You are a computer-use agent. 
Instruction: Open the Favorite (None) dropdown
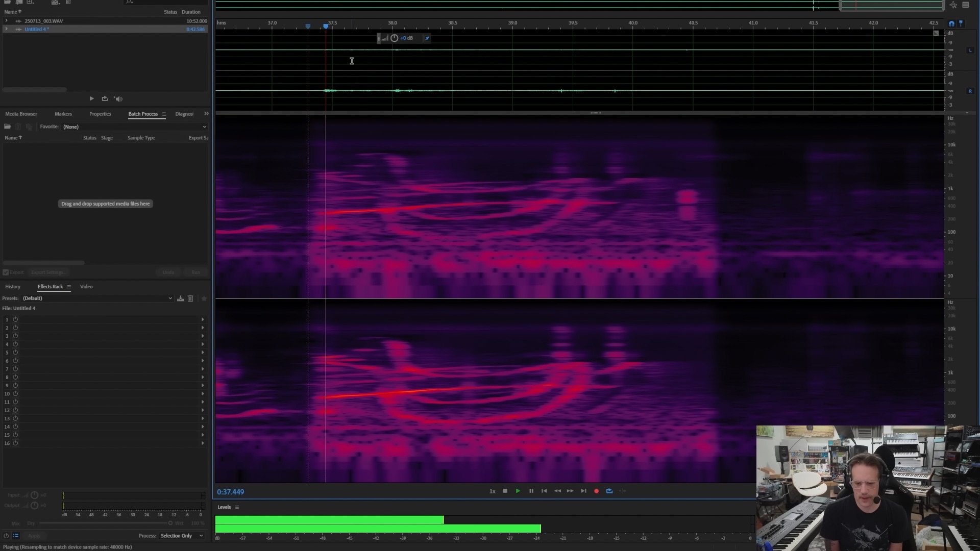pyautogui.click(x=134, y=127)
